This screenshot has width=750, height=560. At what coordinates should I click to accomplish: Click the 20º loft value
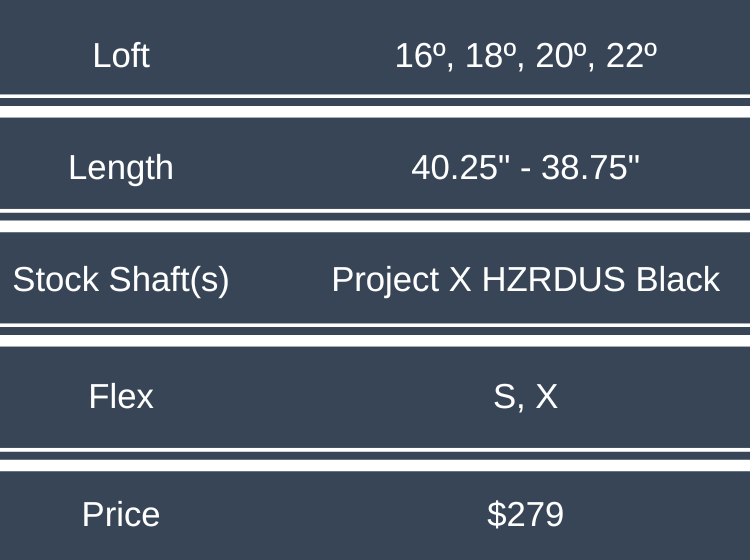tap(559, 55)
